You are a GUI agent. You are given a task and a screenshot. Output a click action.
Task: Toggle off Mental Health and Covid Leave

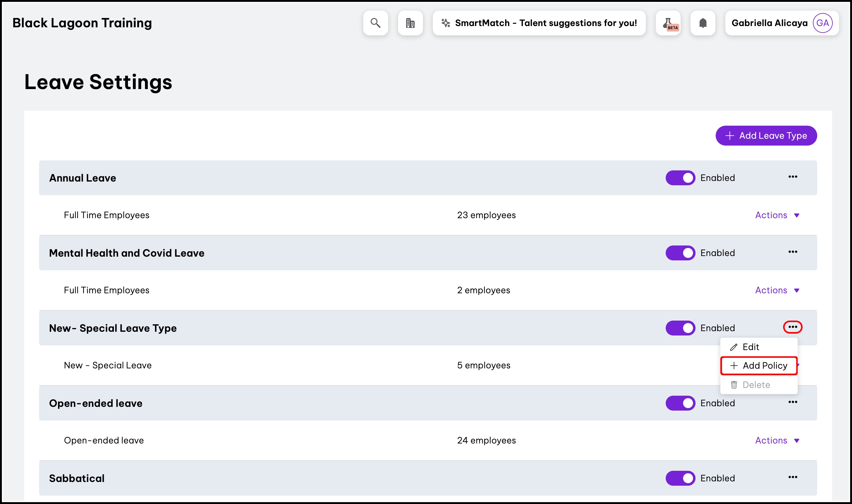click(680, 253)
